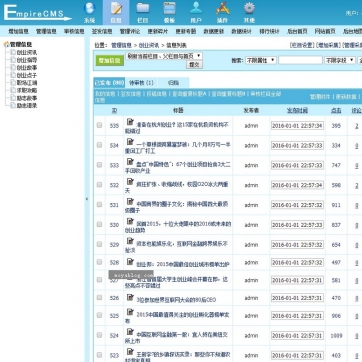
Task: Open the 增加采集 link
Action: [x=329, y=45]
